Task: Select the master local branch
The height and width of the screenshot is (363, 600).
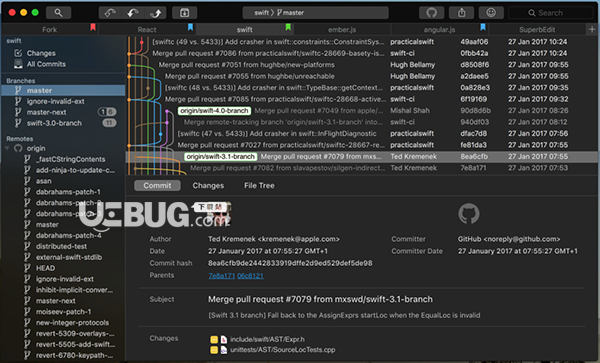Action: (x=63, y=90)
